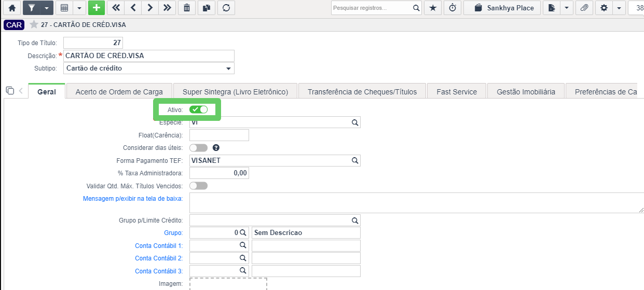Duplicate the current record

coord(206,8)
